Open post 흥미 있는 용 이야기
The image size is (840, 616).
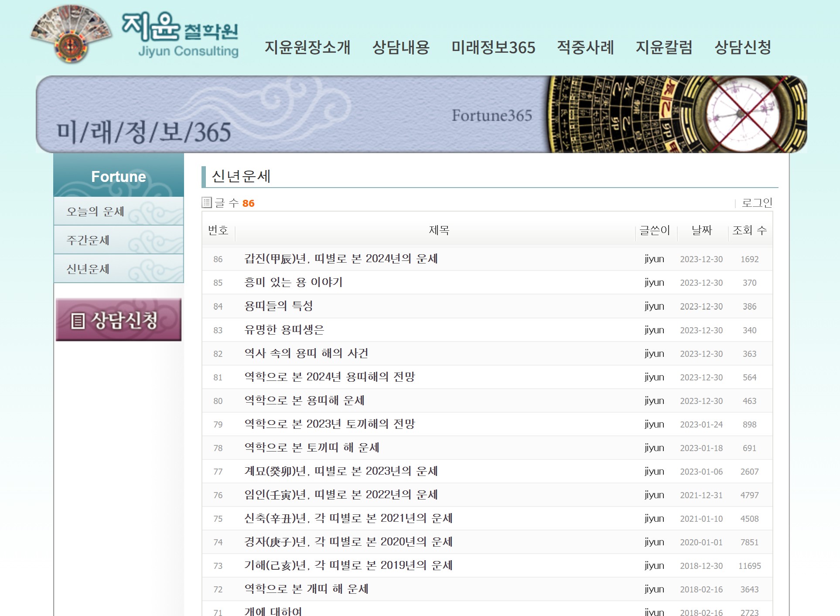click(x=293, y=282)
